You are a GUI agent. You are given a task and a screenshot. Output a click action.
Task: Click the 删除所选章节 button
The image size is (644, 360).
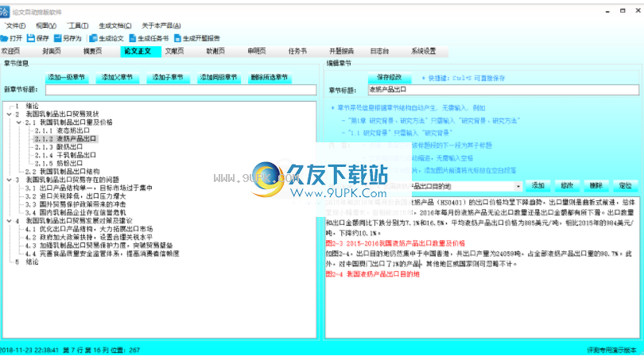tap(270, 77)
